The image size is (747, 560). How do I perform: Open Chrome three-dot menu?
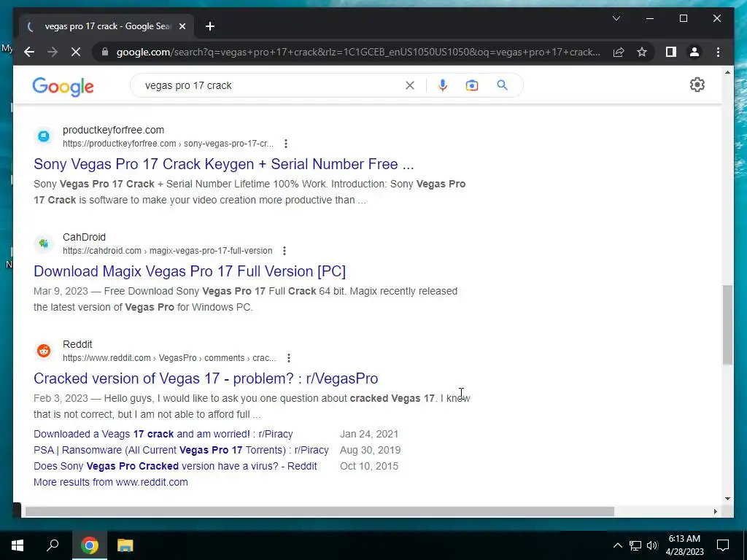(x=718, y=52)
